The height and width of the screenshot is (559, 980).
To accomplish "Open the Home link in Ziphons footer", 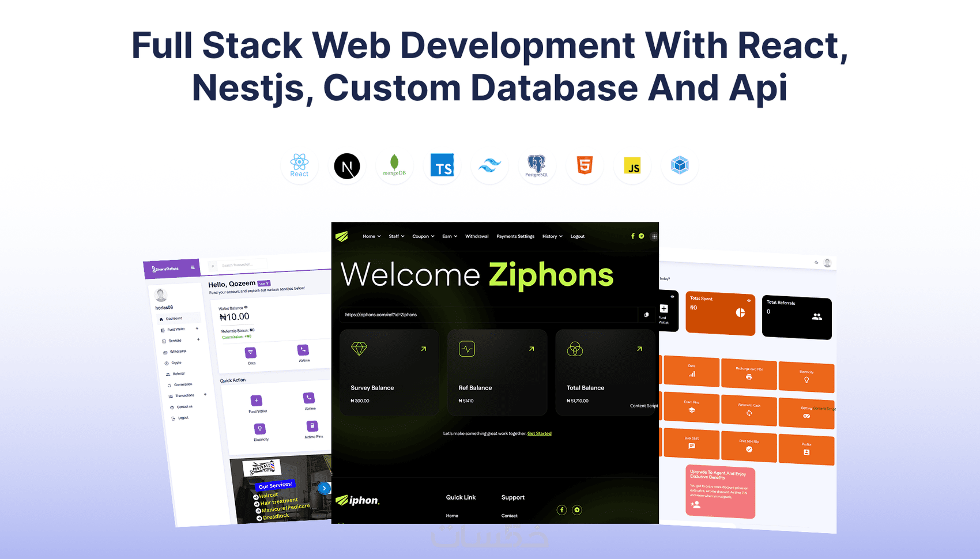I will point(452,516).
